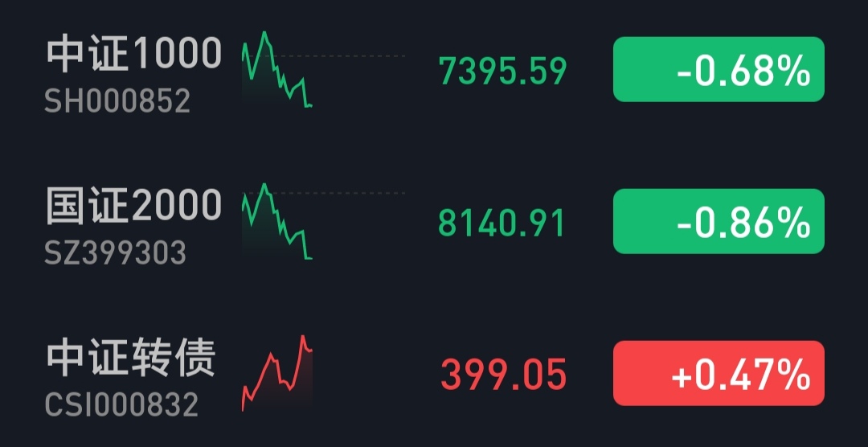Tap the 中证转债 red sparkline chart
The height and width of the screenshot is (447, 868).
(276, 372)
